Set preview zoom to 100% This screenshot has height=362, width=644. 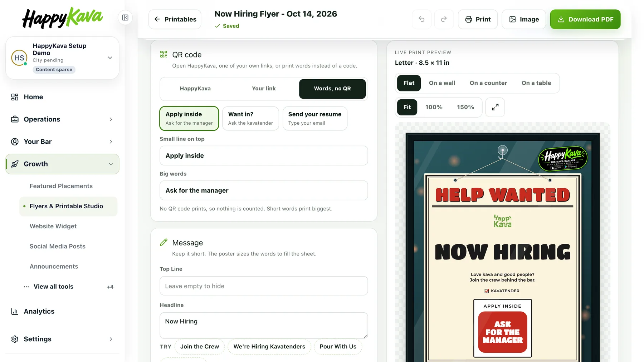[x=434, y=107]
